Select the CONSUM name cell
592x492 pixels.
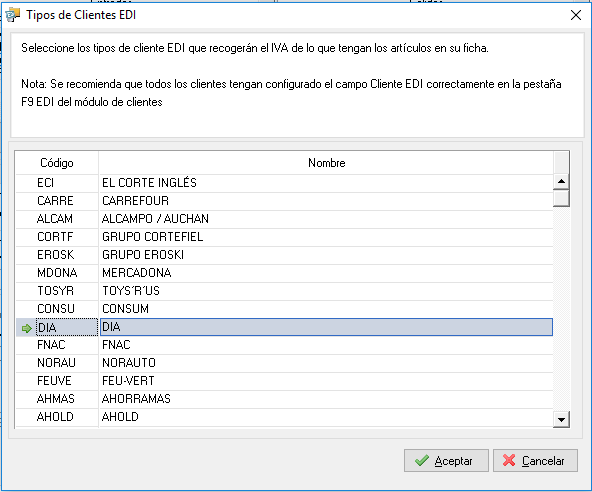(326, 309)
